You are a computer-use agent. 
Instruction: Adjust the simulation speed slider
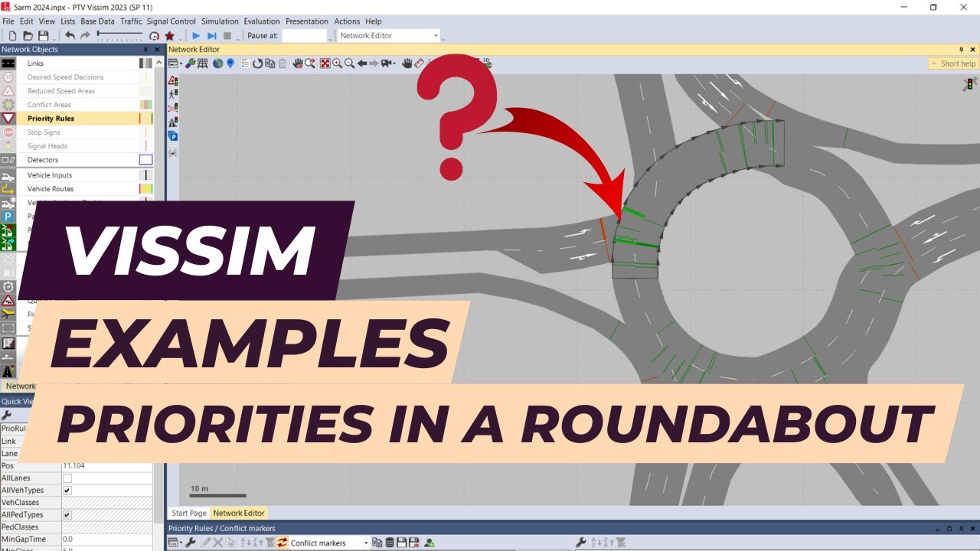tap(119, 35)
